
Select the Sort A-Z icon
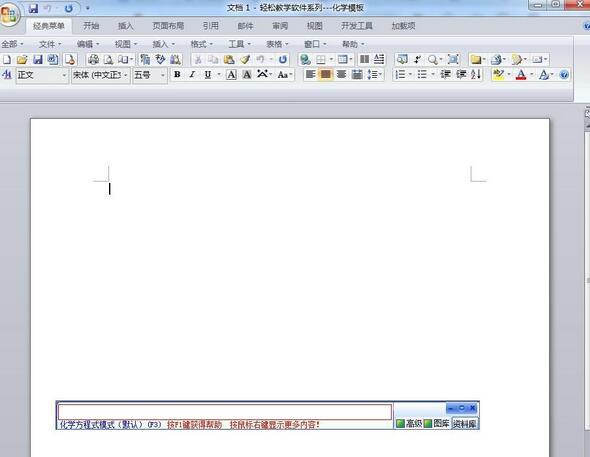pos(476,74)
